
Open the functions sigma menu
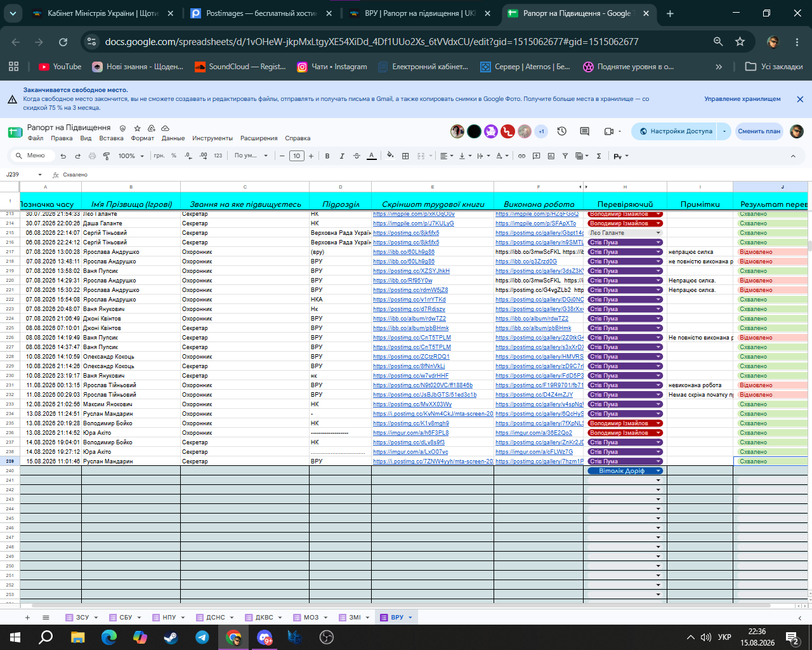pos(599,156)
